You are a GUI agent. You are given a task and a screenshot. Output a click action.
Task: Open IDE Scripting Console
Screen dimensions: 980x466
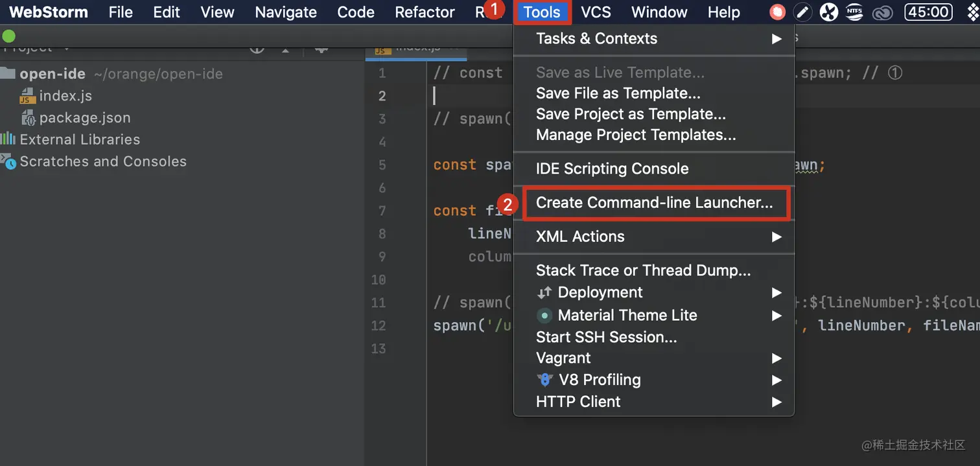click(612, 169)
